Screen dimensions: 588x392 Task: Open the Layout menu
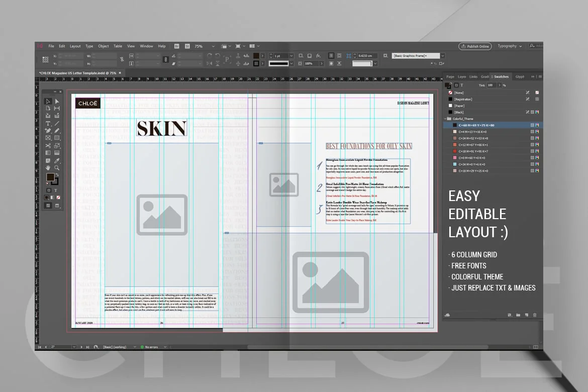[75, 46]
